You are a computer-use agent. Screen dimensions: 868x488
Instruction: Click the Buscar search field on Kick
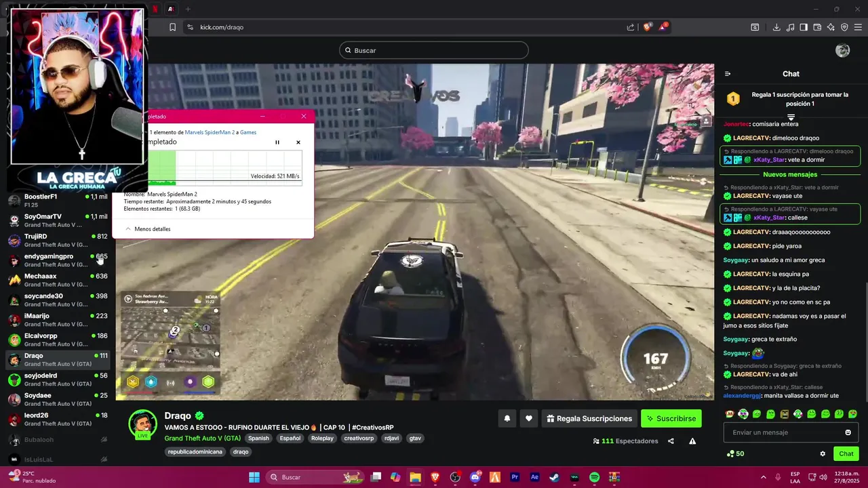[x=434, y=50]
